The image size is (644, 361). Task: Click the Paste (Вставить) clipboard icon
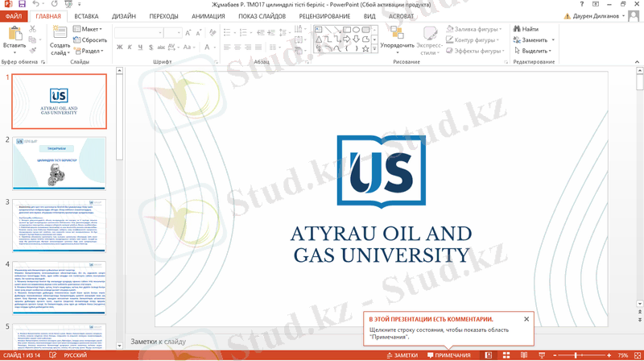pyautogui.click(x=14, y=34)
